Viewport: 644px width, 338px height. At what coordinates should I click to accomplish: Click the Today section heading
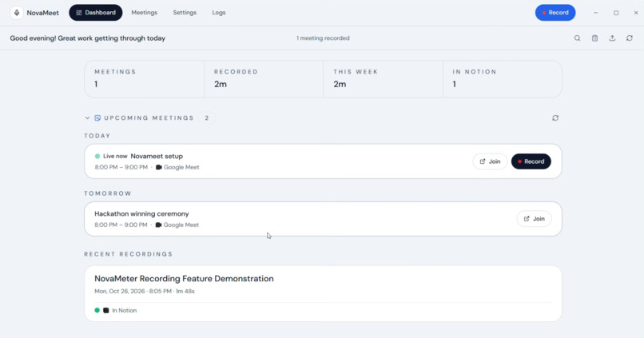pos(97,136)
